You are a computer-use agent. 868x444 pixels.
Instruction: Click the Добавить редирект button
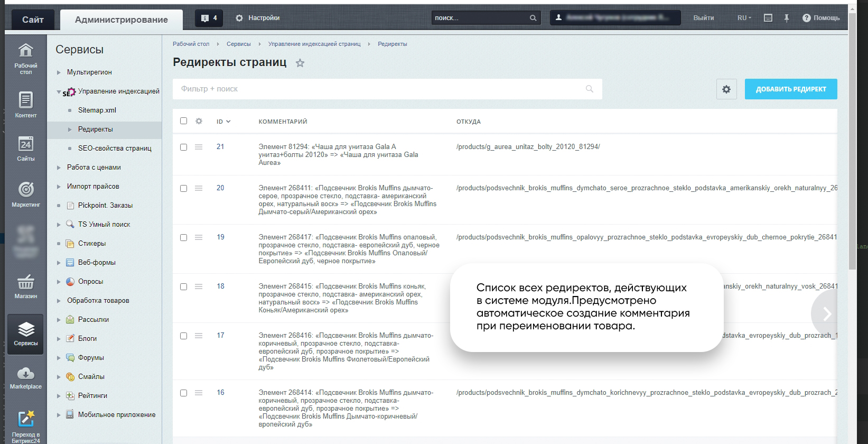790,89
